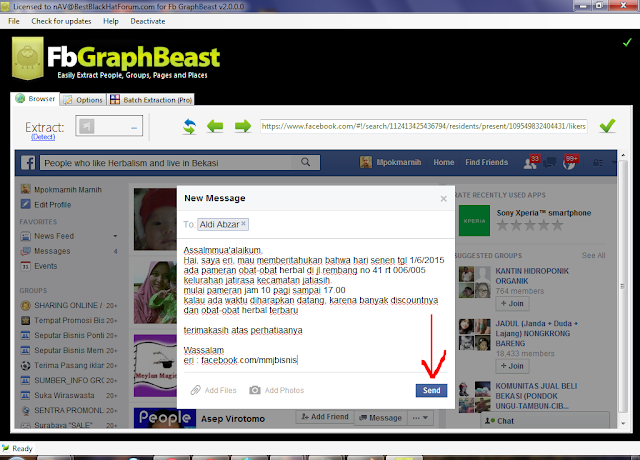Viewport: 640px width, 460px height.
Task: Close the New Message dialog
Action: coord(444,199)
